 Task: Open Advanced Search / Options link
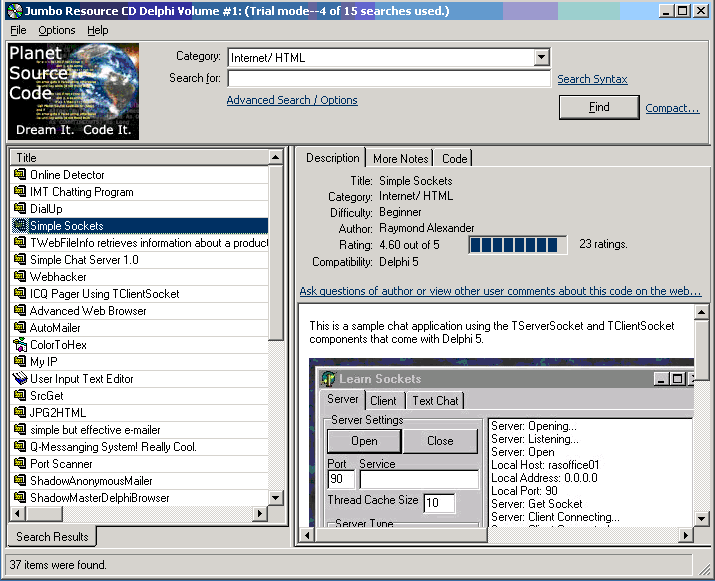(292, 100)
